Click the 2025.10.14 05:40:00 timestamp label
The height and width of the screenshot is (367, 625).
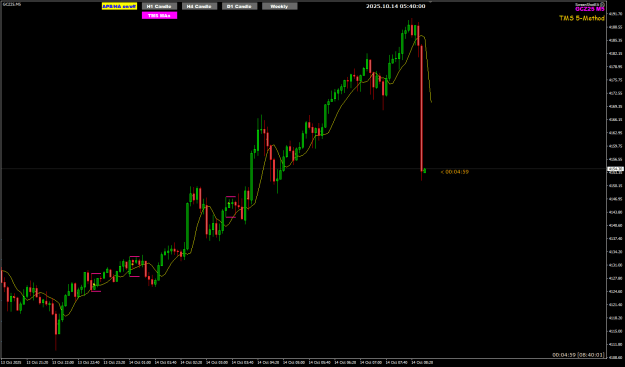point(395,6)
